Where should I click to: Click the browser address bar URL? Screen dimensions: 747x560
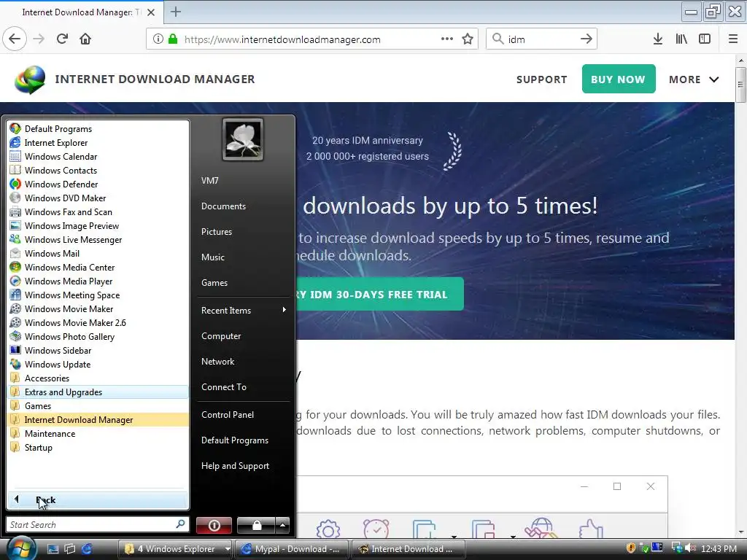pos(282,39)
